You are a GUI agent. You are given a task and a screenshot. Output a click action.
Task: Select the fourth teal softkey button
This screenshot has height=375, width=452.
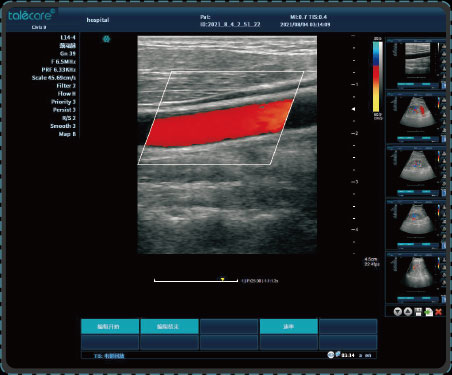pos(289,327)
